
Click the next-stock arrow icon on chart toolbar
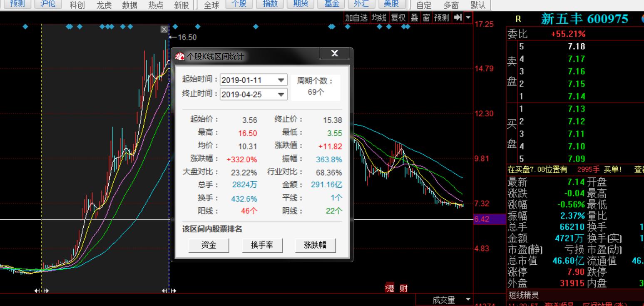tap(458, 18)
